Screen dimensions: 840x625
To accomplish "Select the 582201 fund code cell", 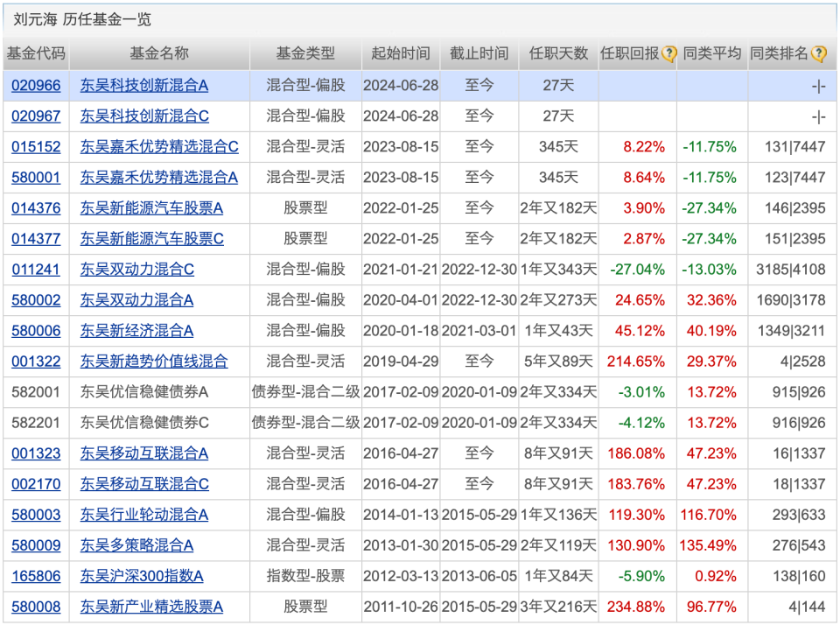I will pyautogui.click(x=36, y=423).
